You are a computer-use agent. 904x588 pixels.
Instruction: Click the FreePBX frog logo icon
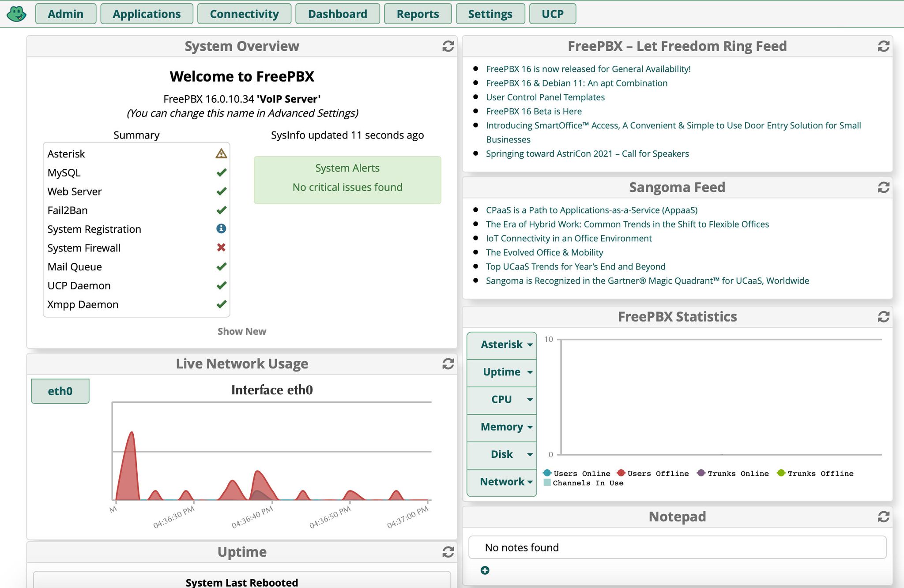[x=17, y=14]
